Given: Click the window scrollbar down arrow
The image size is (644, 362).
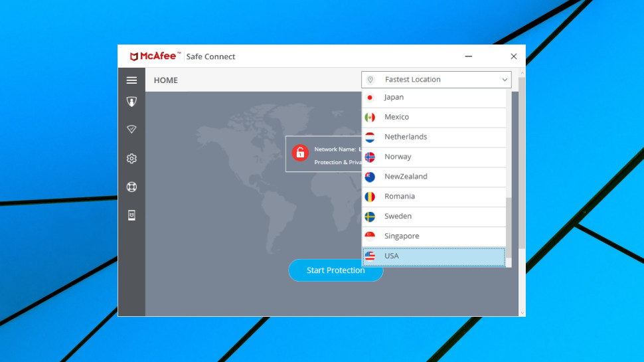Looking at the screenshot, I should coord(522,313).
